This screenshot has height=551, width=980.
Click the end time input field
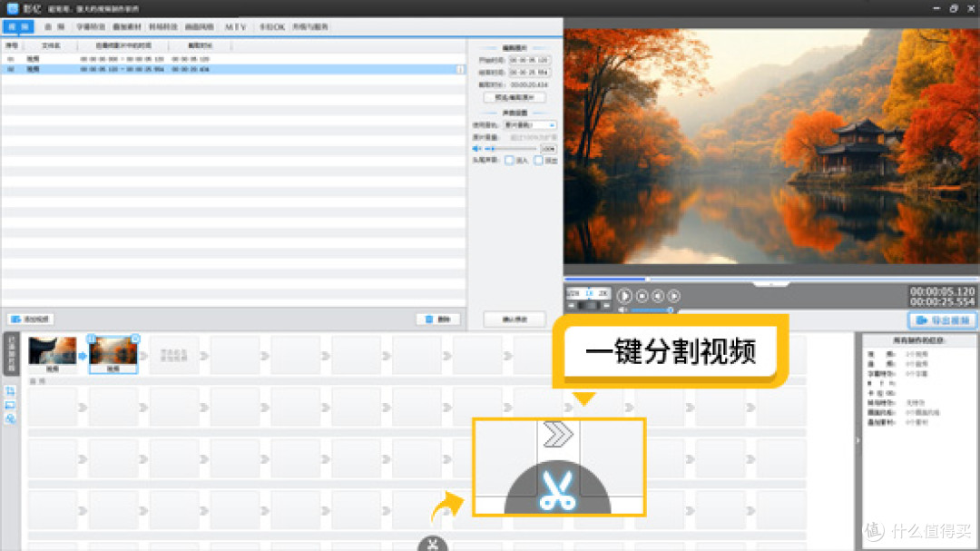click(529, 73)
